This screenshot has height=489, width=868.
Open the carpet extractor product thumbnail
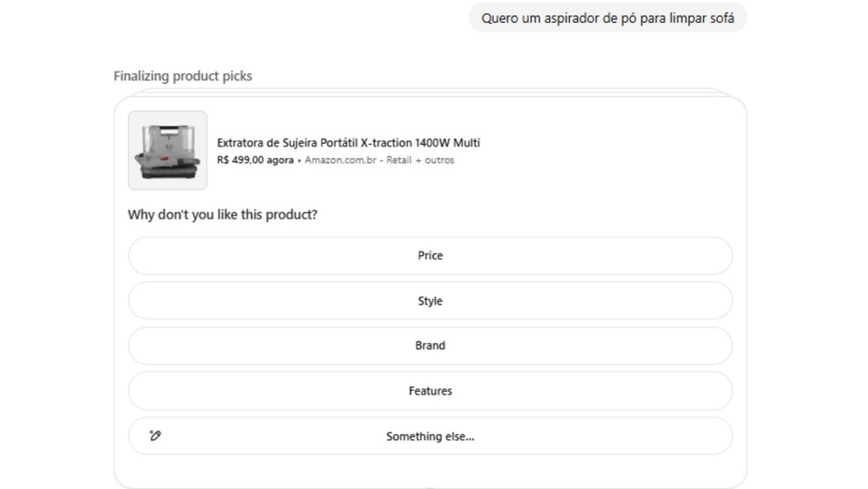[x=168, y=150]
